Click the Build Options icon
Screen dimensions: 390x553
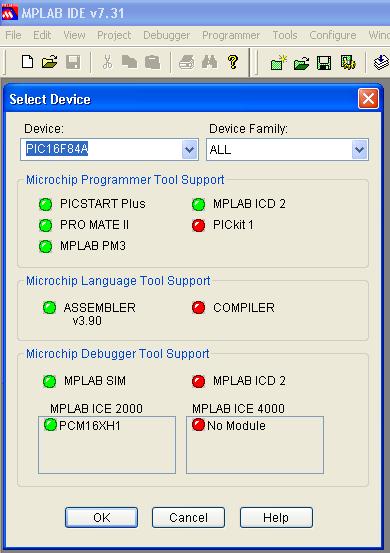(348, 63)
